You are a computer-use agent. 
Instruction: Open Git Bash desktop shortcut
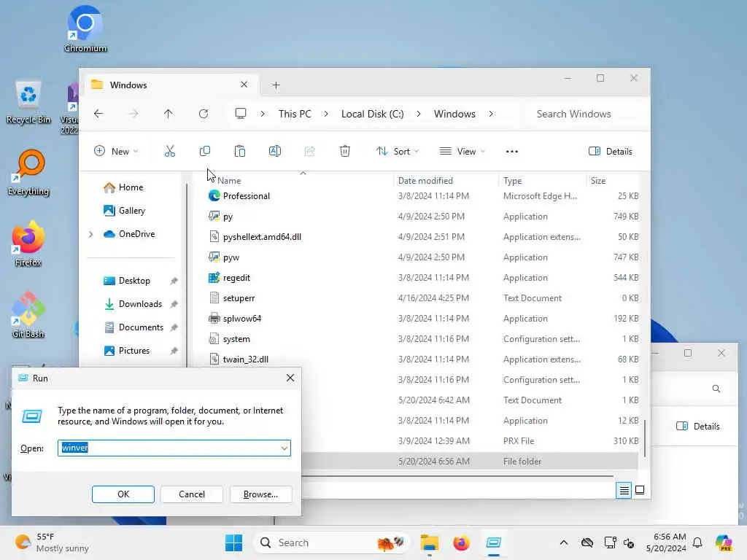(28, 315)
